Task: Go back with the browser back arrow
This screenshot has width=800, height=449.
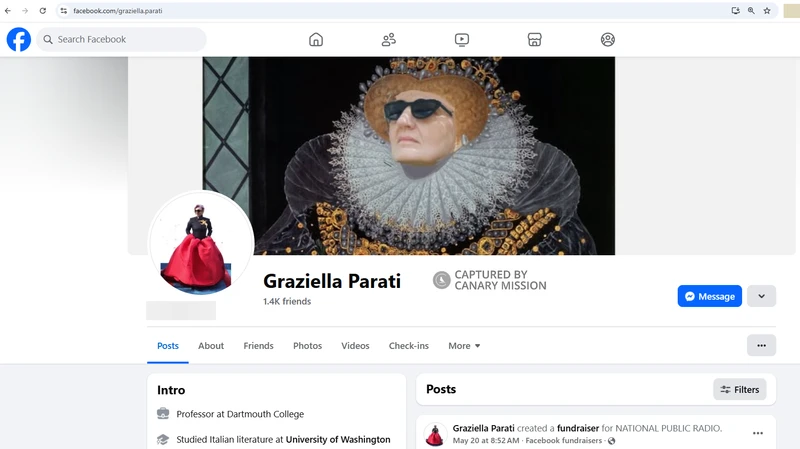Action: point(8,11)
